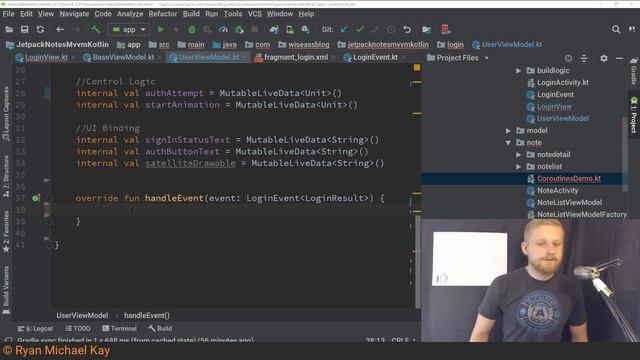Hide the Project panel with minimize icon
The width and height of the screenshot is (640, 360).
coord(619,58)
